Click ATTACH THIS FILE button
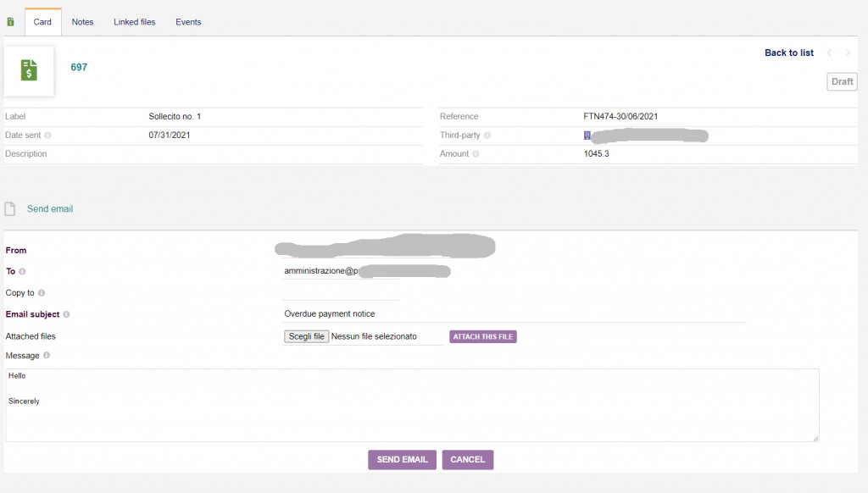 482,336
